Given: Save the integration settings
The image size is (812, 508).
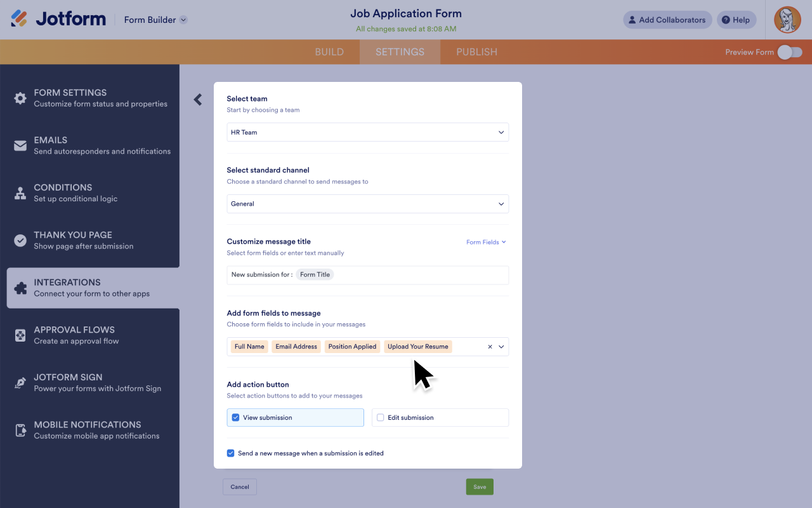Looking at the screenshot, I should (x=479, y=486).
